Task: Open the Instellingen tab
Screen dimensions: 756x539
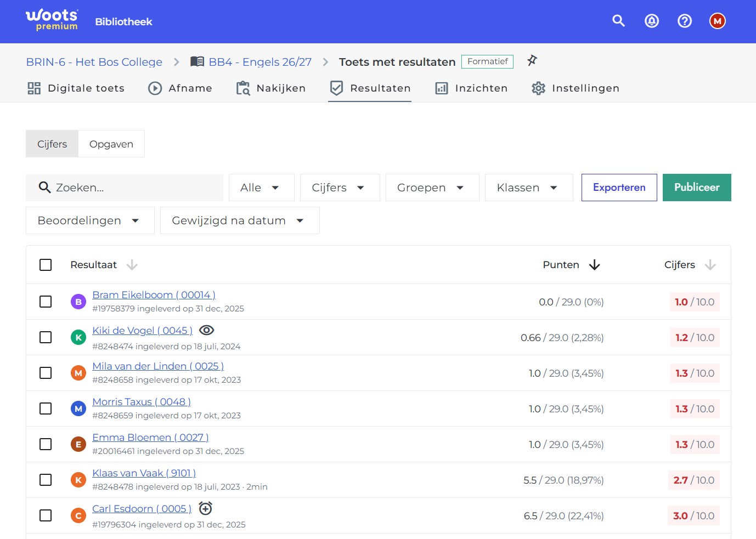Action: (576, 88)
